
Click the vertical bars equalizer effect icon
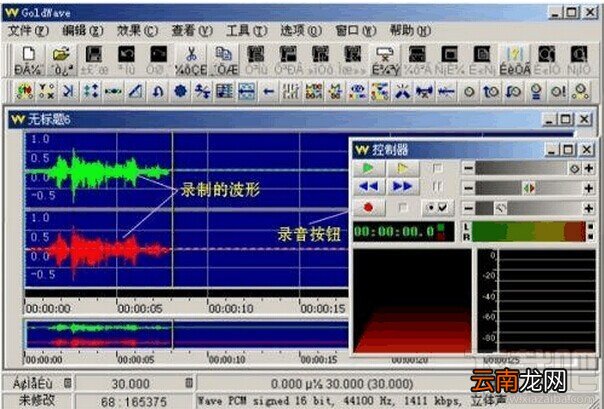point(291,92)
